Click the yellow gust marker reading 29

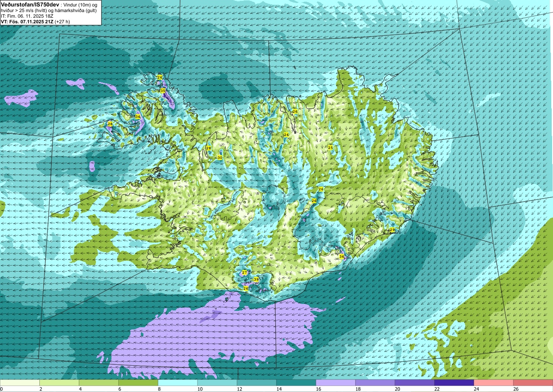click(392, 230)
